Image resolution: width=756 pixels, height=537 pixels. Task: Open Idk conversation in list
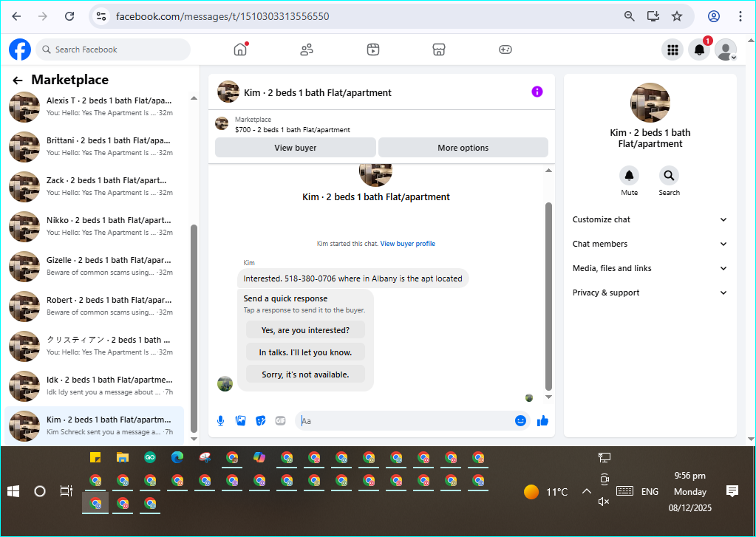pyautogui.click(x=95, y=386)
